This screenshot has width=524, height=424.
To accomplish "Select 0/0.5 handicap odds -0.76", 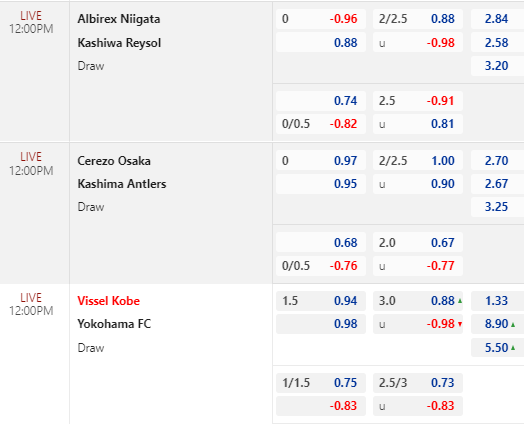I will coord(343,266).
